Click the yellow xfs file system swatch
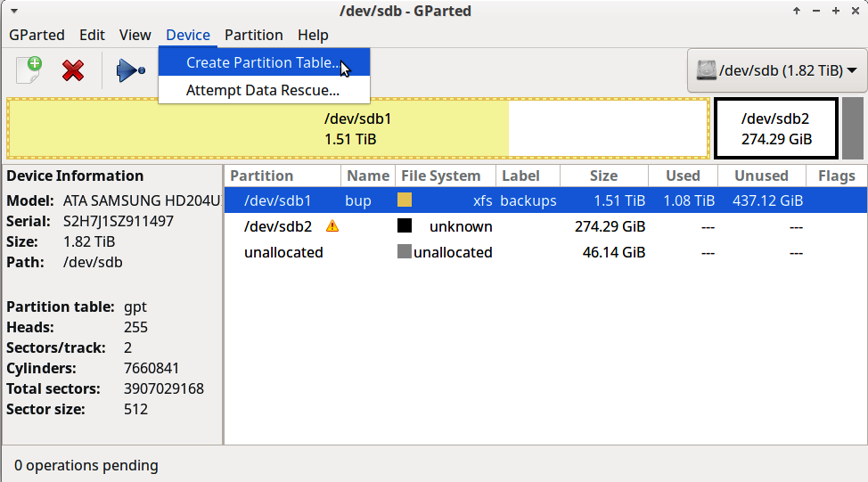 tap(405, 200)
